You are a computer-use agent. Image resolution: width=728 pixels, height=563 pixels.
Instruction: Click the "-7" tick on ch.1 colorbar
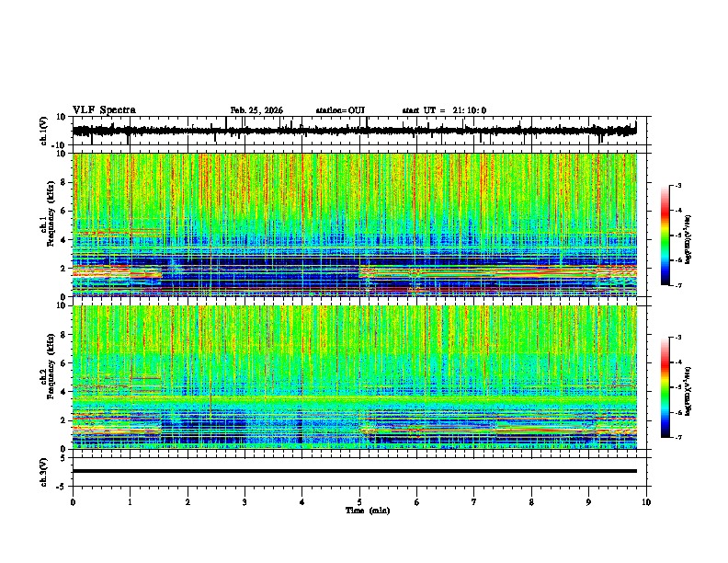[x=677, y=285]
